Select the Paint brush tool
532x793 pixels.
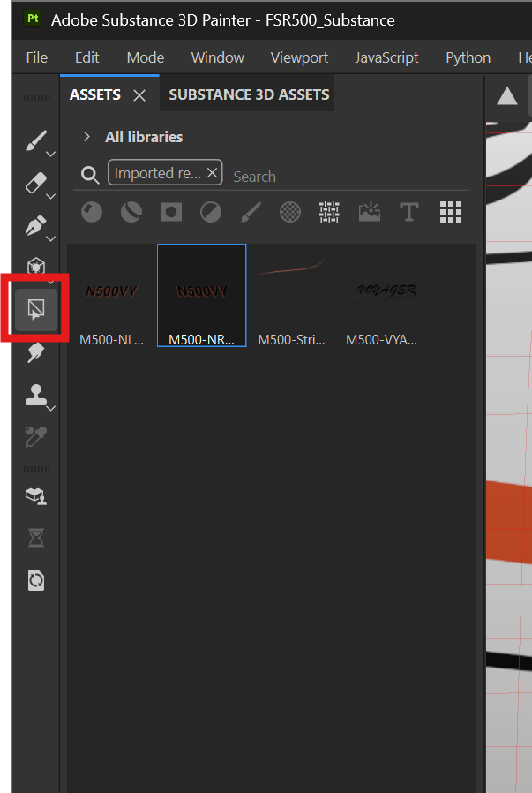[36, 141]
